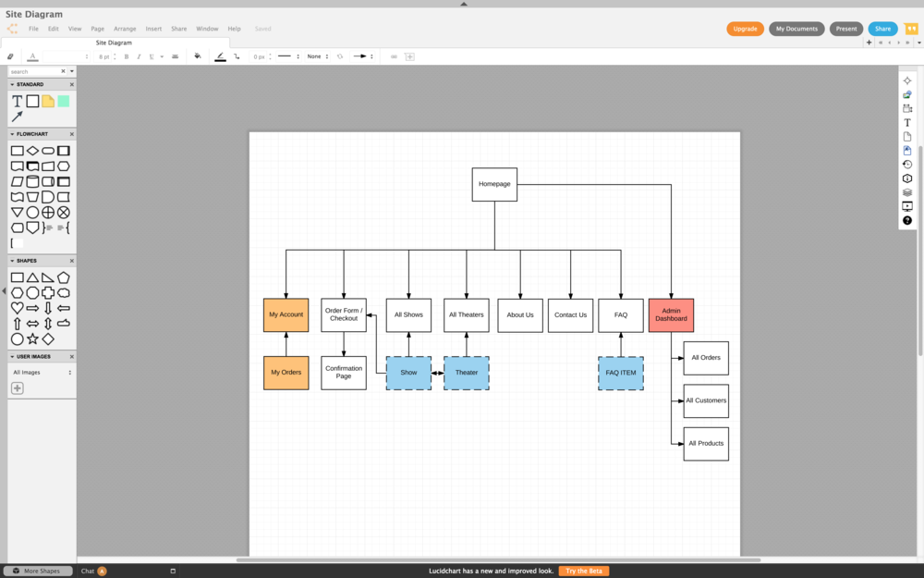
Task: Click the paint bucket fill color tool
Action: tap(198, 56)
